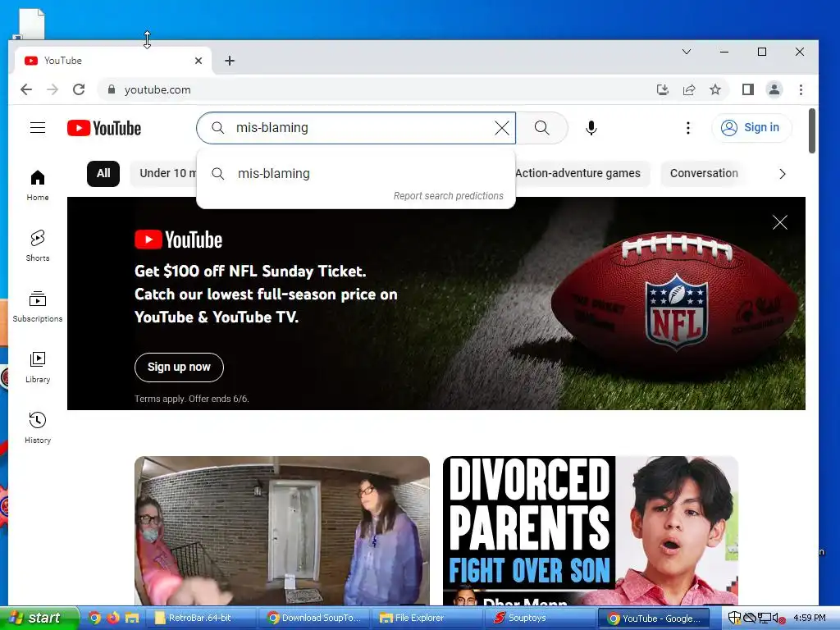
Task: Click the tray security shield icon
Action: (x=734, y=618)
